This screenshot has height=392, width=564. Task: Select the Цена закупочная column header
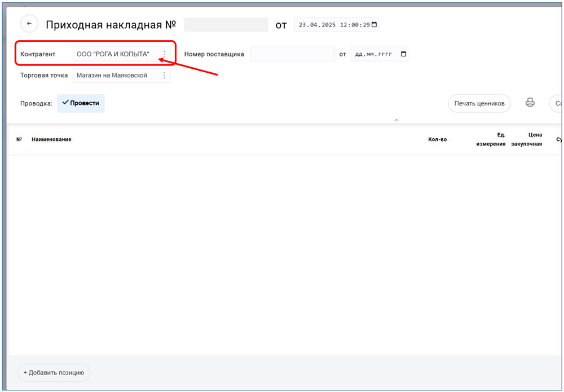click(x=530, y=139)
